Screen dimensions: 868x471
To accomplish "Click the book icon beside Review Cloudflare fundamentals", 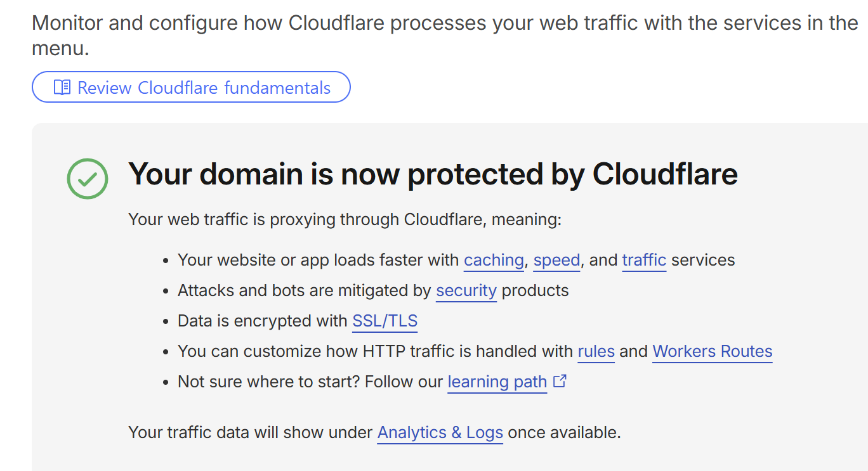I will point(62,87).
